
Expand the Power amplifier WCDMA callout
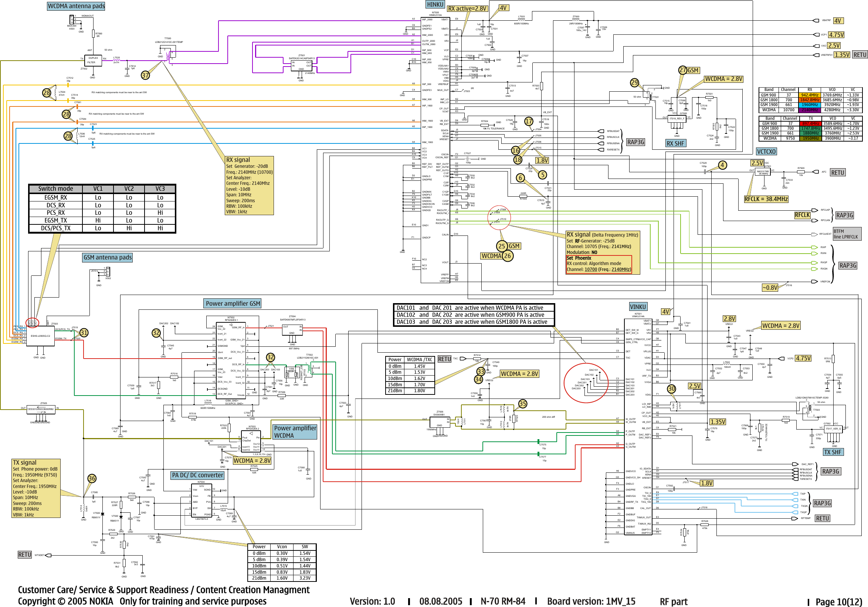click(x=295, y=432)
